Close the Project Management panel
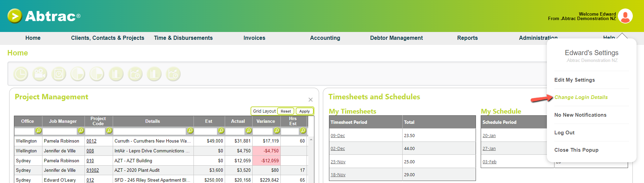Viewport: 644px width, 183px height. [310, 100]
